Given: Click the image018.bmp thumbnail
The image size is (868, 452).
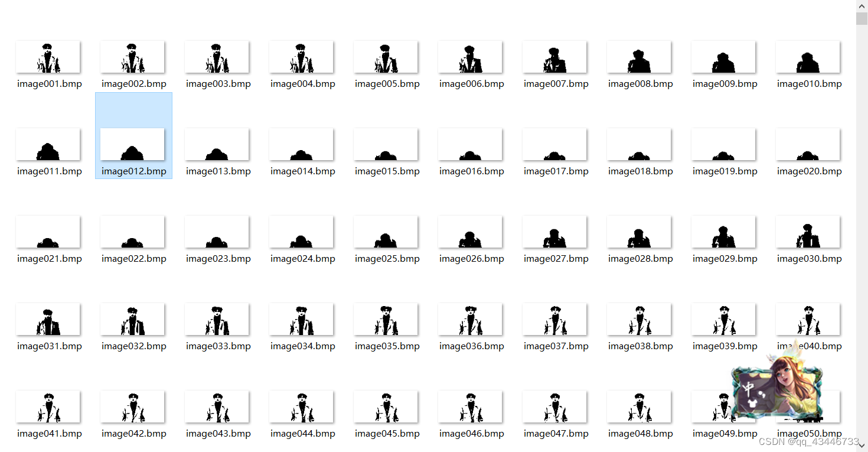Looking at the screenshot, I should click(639, 144).
